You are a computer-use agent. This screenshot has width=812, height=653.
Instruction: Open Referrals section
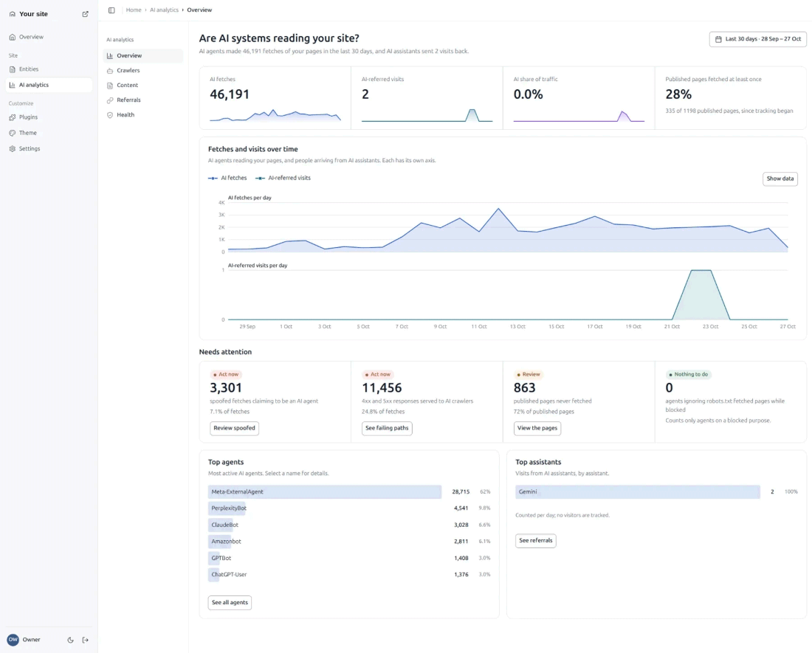143,100
